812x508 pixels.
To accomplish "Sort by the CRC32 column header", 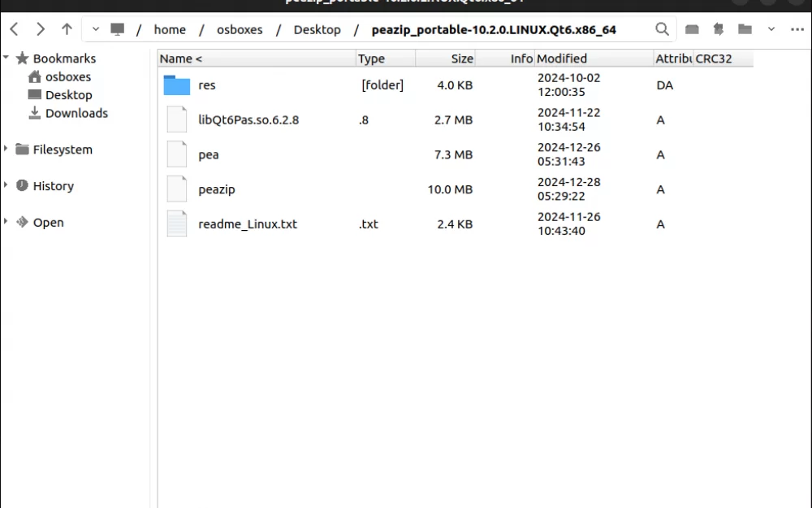I will 723,59.
